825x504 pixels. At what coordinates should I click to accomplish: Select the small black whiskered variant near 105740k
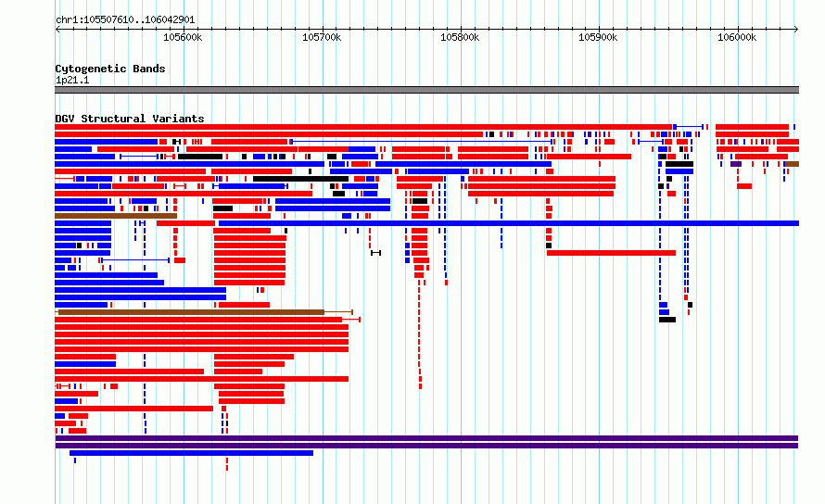click(375, 253)
